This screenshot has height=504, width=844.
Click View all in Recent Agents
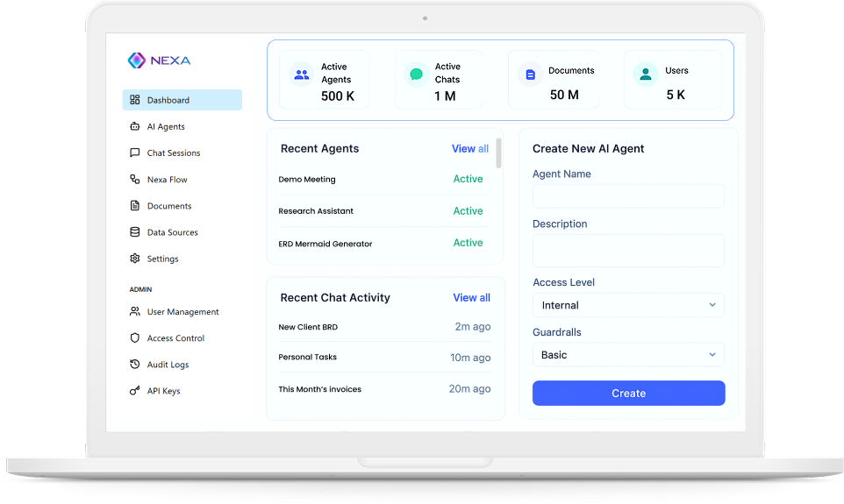pos(470,148)
